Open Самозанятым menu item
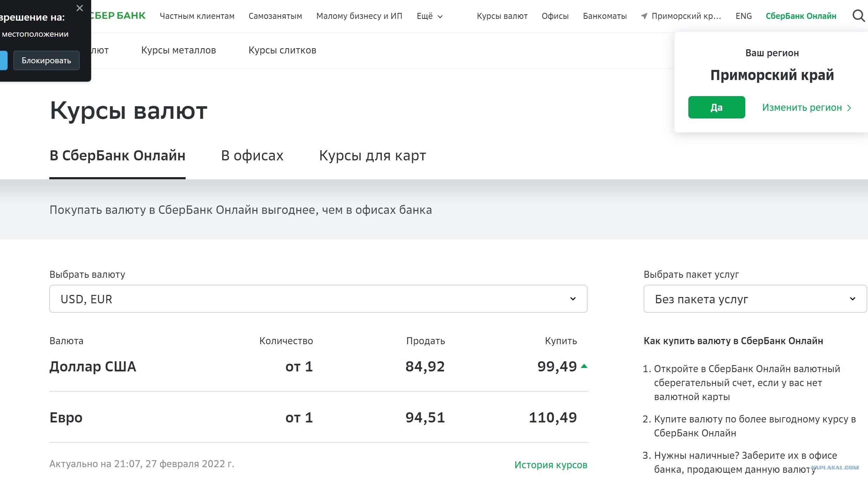The height and width of the screenshot is (478, 868). (275, 16)
